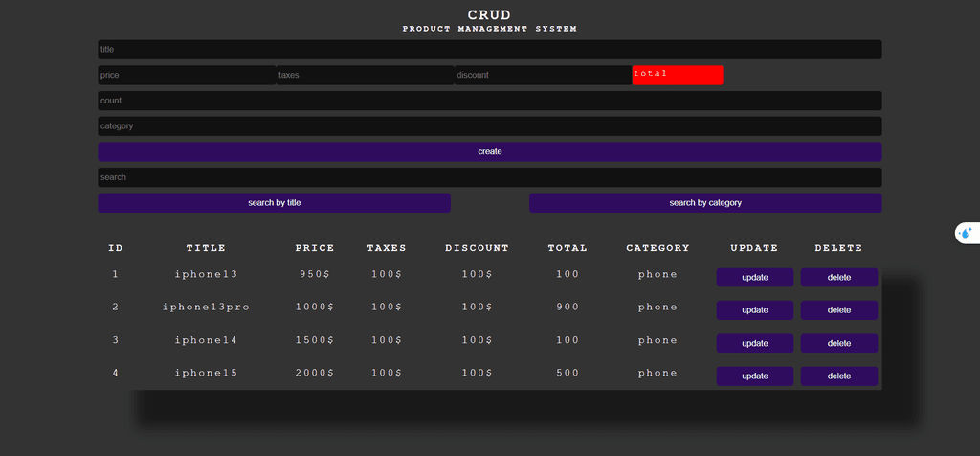Click the TAXES column header
Image resolution: width=980 pixels, height=456 pixels.
[387, 248]
